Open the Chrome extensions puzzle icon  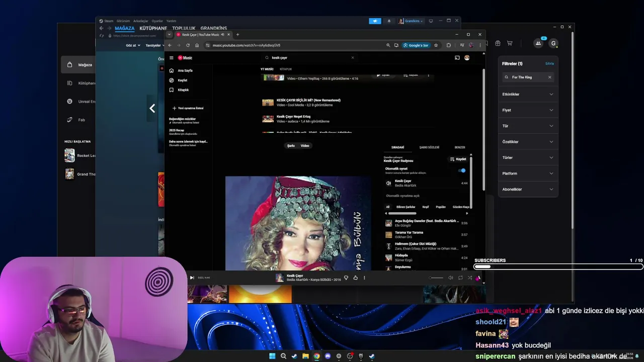click(448, 45)
